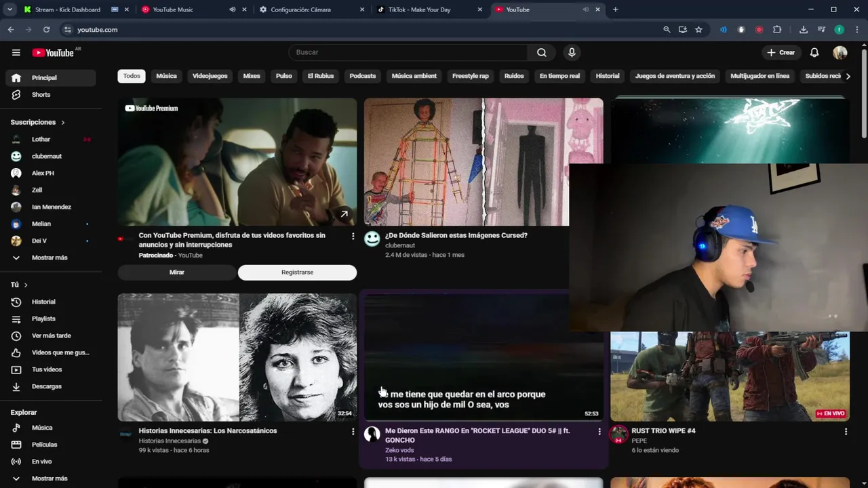Open Chrome media controls icon

[x=821, y=30]
